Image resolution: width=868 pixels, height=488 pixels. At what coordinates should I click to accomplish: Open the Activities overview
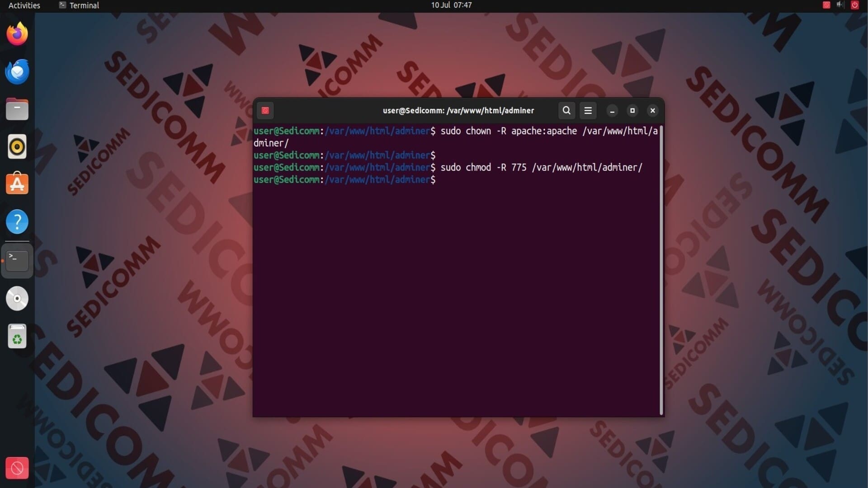pos(24,5)
